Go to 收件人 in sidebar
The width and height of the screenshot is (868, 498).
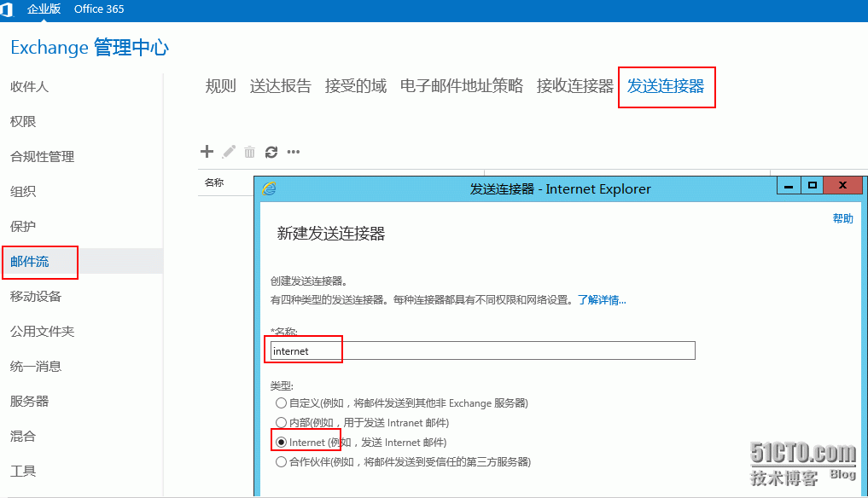[x=29, y=87]
